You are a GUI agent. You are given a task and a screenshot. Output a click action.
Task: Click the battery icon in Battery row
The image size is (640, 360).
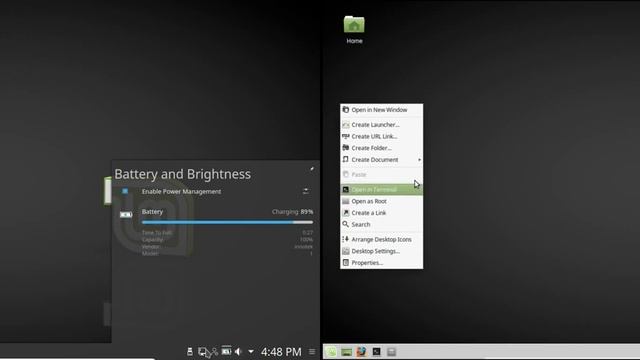click(126, 214)
